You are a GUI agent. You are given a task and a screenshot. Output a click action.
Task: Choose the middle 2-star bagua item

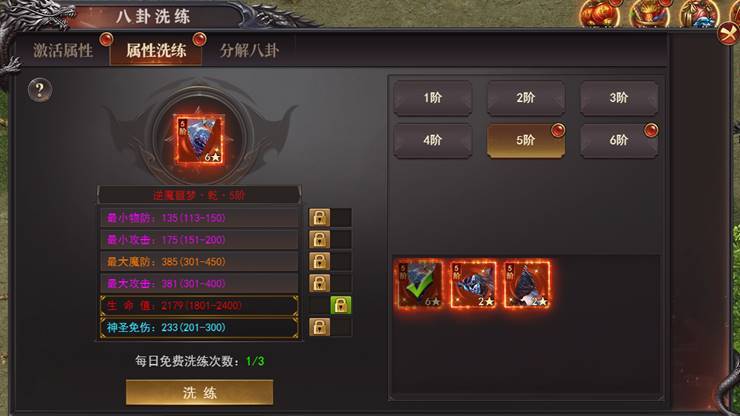[473, 284]
